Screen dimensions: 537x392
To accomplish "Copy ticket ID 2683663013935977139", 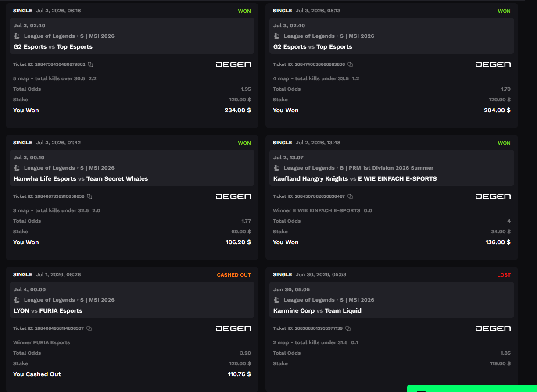I will click(348, 328).
